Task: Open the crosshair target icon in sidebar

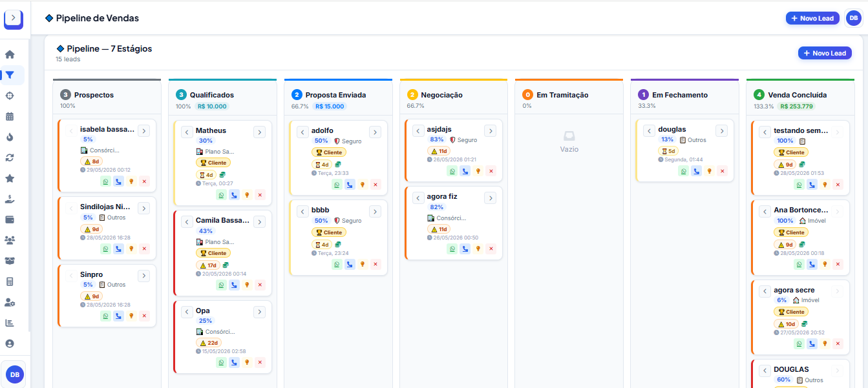Action: pyautogui.click(x=10, y=96)
